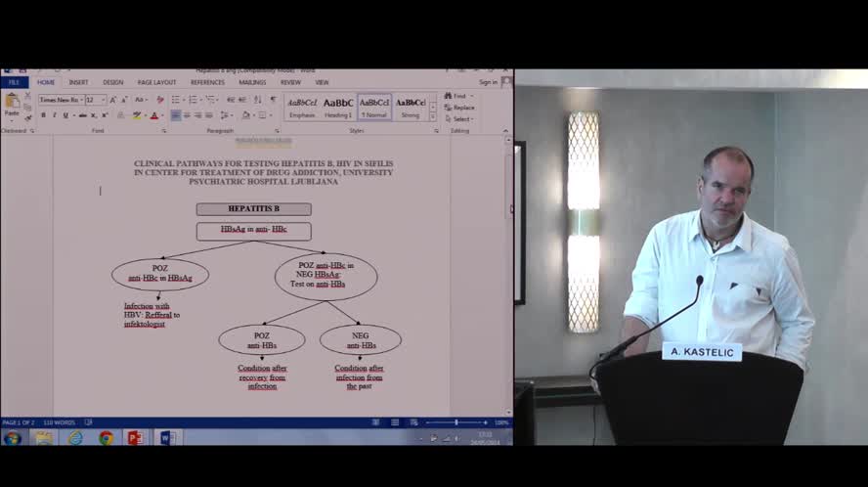Click the page count in status bar
868x487 pixels.
[19, 422]
